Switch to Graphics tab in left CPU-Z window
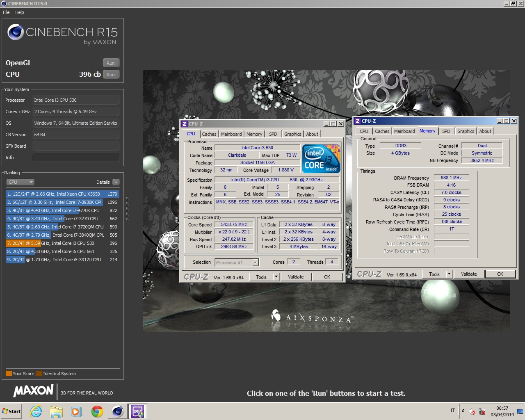 293,134
